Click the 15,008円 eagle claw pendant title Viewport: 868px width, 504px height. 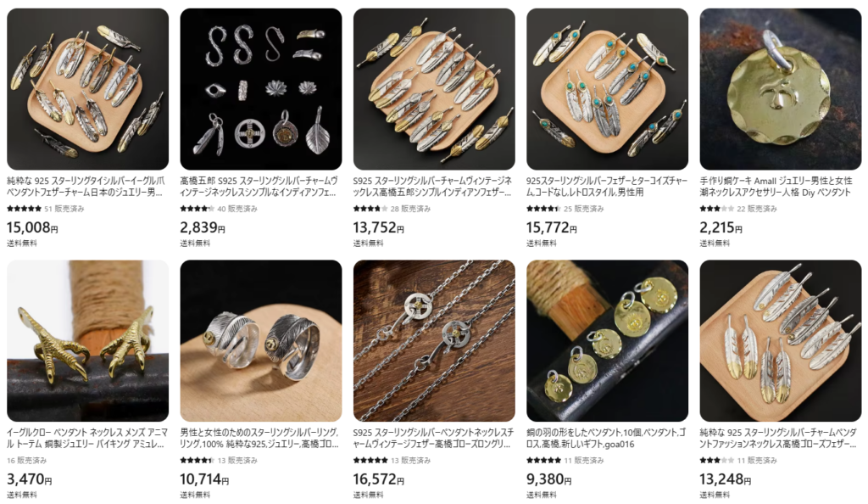click(x=86, y=187)
